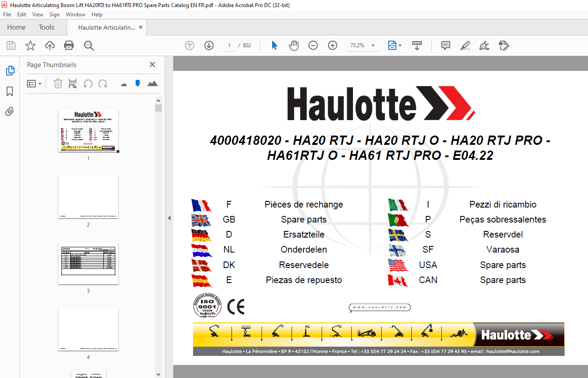Reduce thumbnail size small mountain icon
The width and height of the screenshot is (588, 378).
pyautogui.click(x=124, y=84)
